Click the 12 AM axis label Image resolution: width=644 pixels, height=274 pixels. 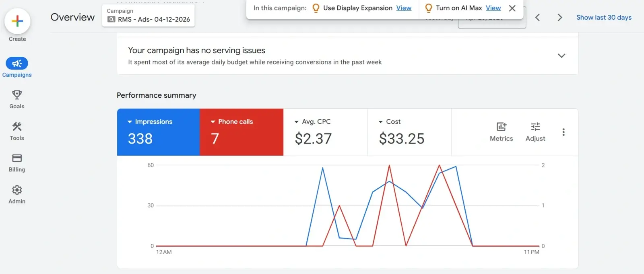point(164,252)
